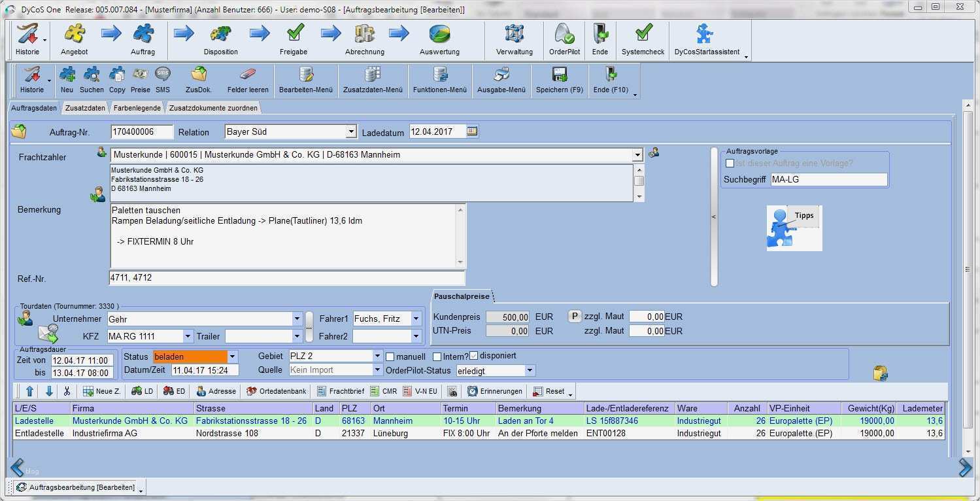Uncheck the disponiert checkbox
This screenshot has width=980, height=501.
click(474, 356)
